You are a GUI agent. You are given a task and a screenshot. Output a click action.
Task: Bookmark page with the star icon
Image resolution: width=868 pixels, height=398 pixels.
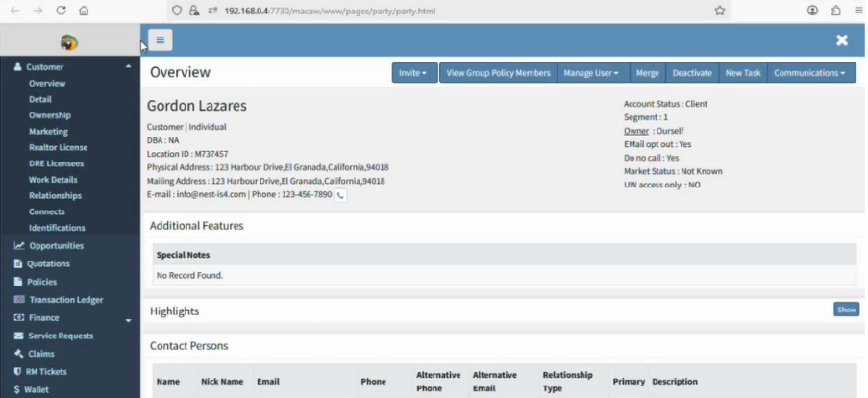[719, 11]
